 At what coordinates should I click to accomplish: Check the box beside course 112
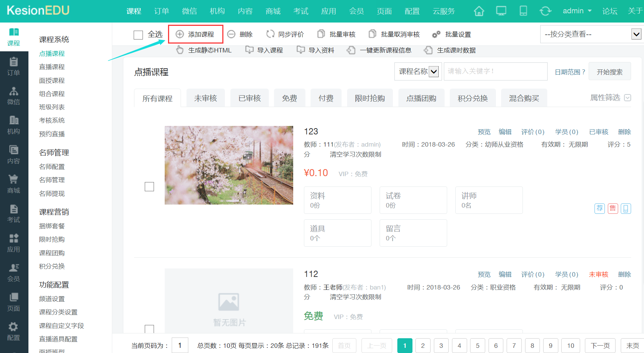point(149,329)
